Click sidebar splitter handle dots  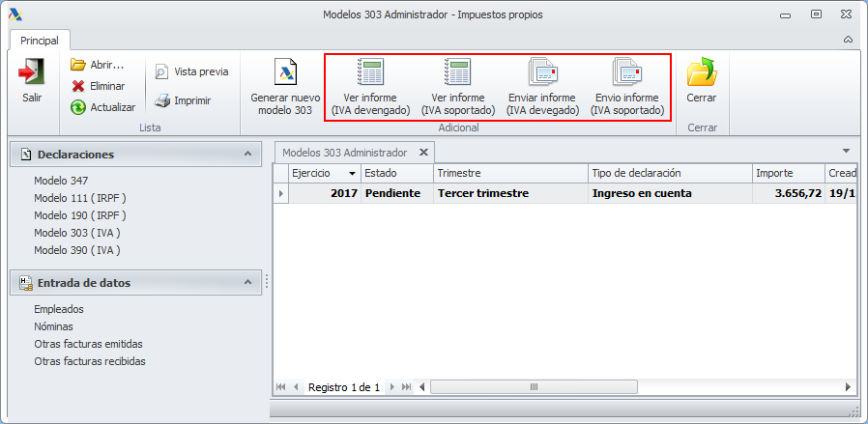(x=267, y=281)
